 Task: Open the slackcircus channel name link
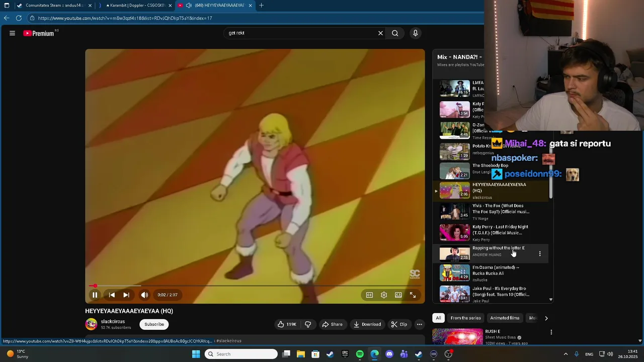tap(113, 322)
